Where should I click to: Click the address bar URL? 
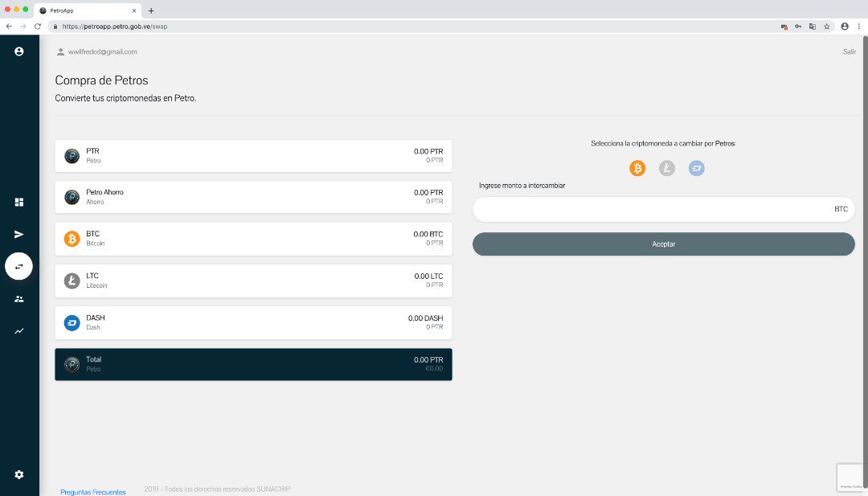[115, 26]
